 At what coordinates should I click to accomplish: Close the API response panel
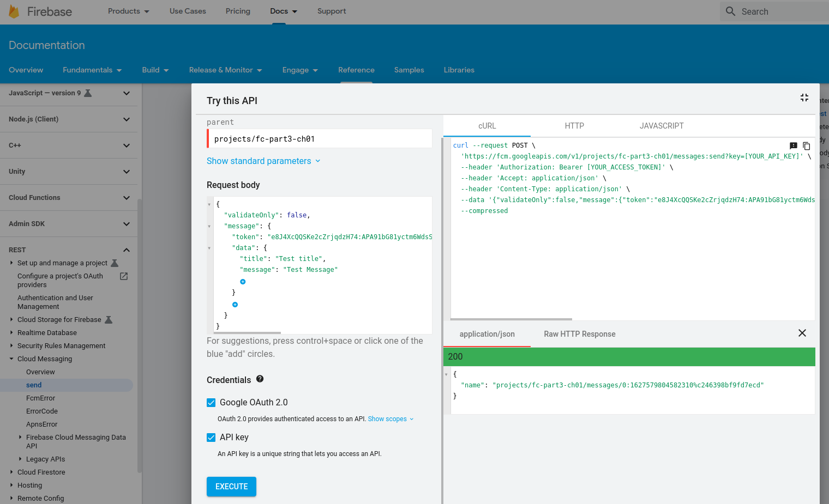pyautogui.click(x=802, y=333)
